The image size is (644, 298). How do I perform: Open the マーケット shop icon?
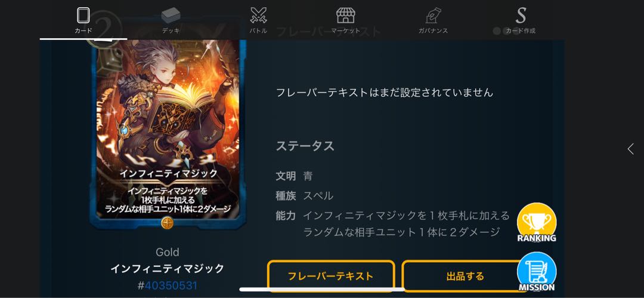click(345, 16)
